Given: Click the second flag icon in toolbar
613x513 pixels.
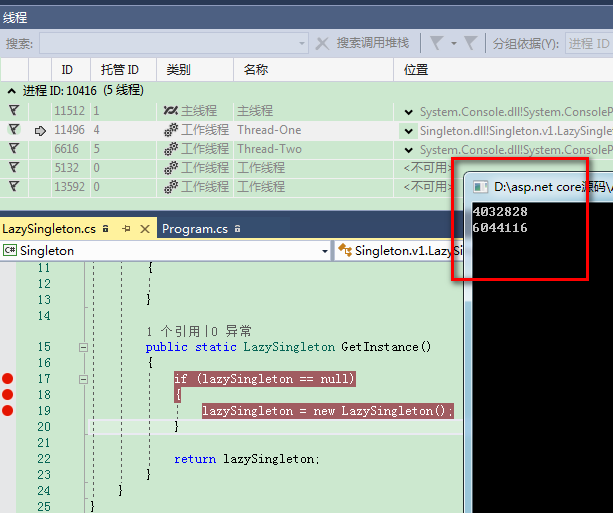Looking at the screenshot, I should pos(471,43).
